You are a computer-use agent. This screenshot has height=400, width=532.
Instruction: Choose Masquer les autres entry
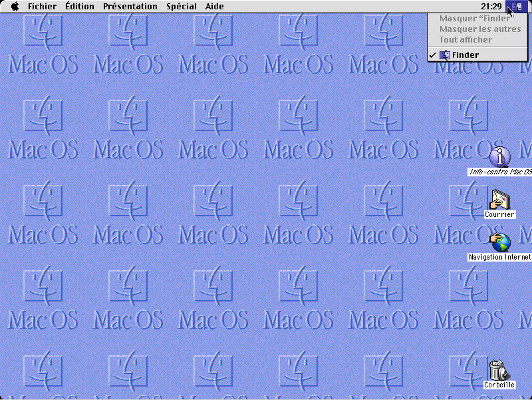point(477,29)
